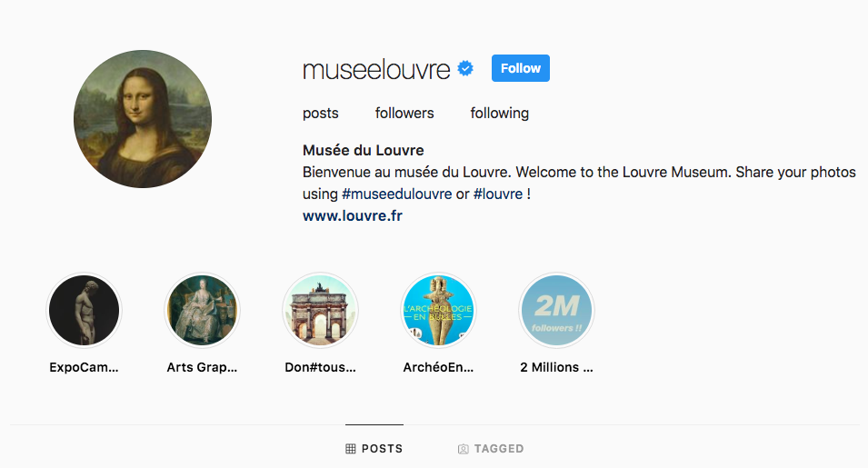The image size is (868, 468).
Task: Show the following list
Action: [x=499, y=113]
